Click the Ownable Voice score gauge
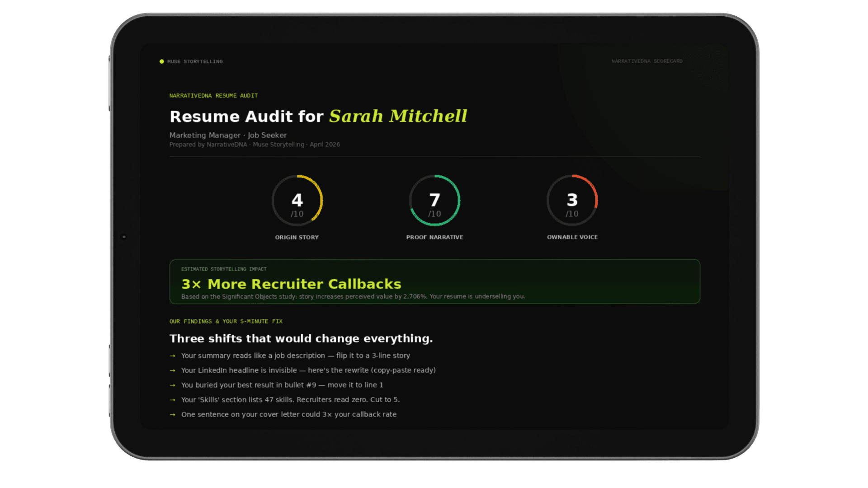868x488 pixels. (572, 201)
